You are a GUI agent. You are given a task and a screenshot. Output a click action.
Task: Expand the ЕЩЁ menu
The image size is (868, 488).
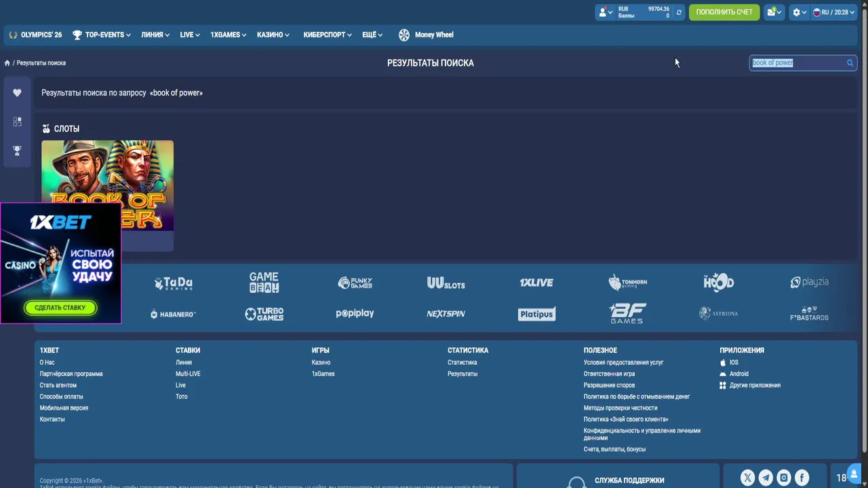coord(372,35)
